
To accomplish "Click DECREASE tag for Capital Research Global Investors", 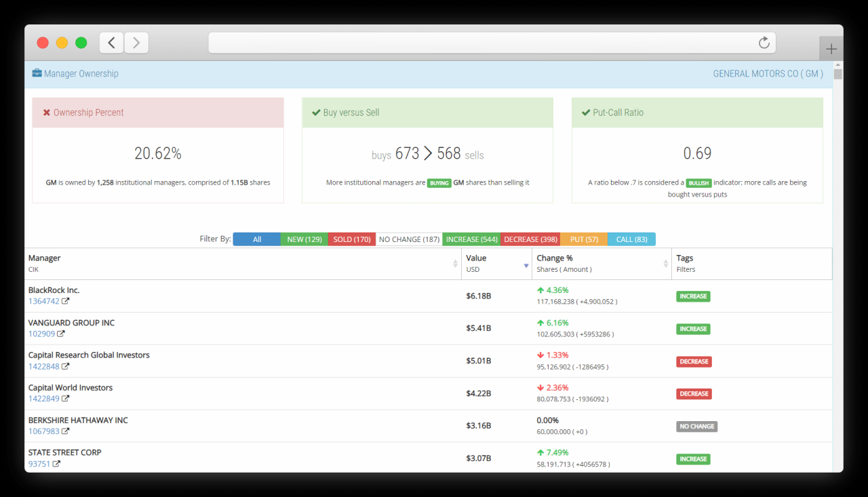I will pyautogui.click(x=694, y=361).
